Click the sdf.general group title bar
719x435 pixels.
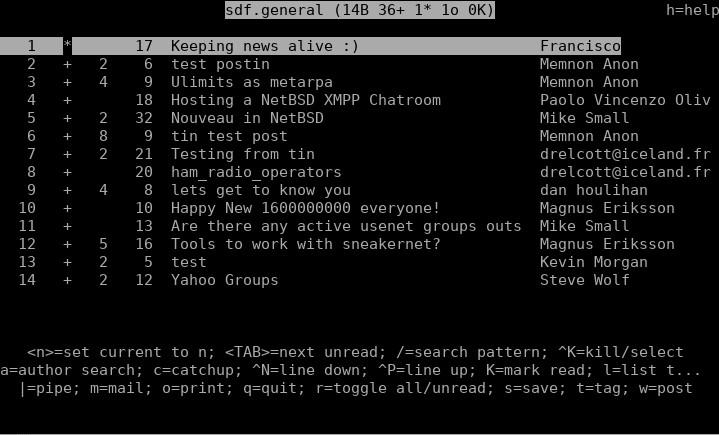pyautogui.click(x=360, y=10)
